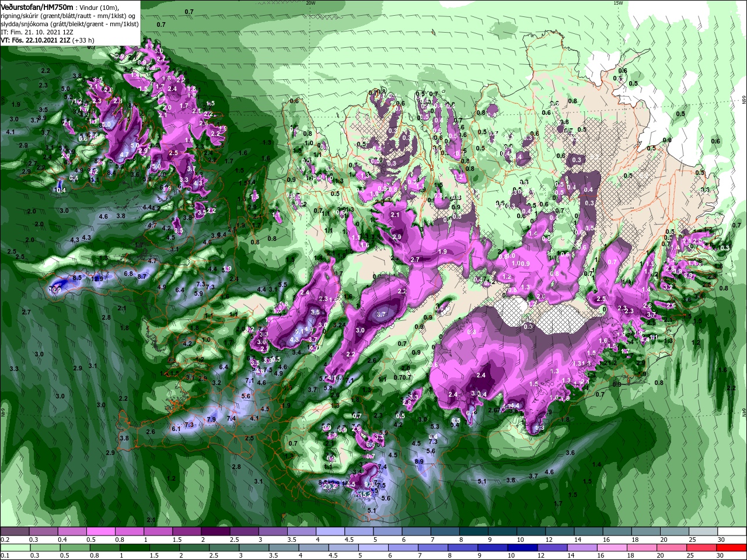Select the upper legend swatch starting at 0.2
The image size is (747, 560).
(x=15, y=531)
